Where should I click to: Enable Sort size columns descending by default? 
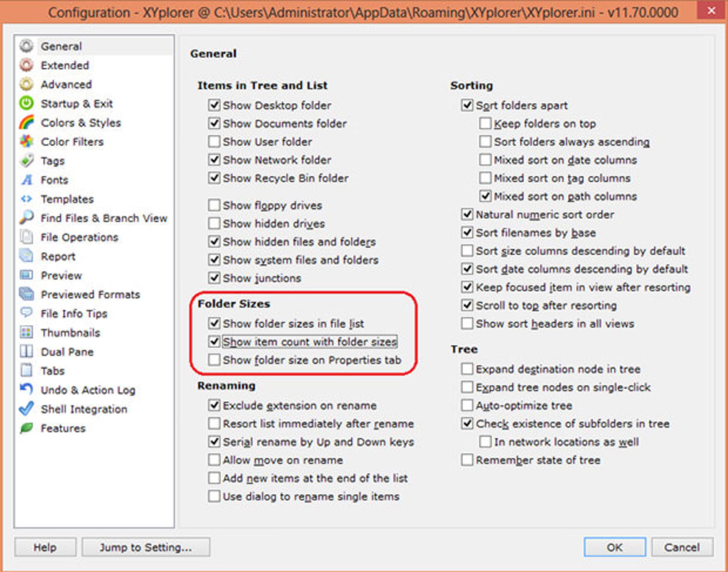click(467, 251)
